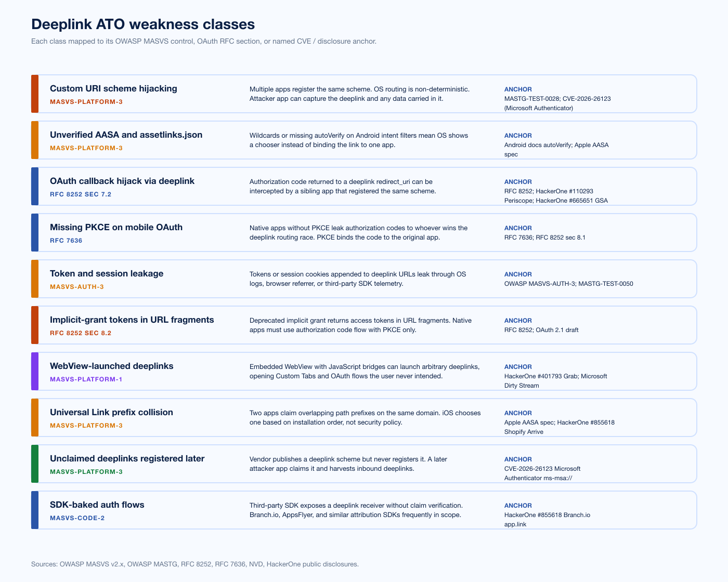The width and height of the screenshot is (728, 582).
Task: Click the 'RFC 8252 SEC 7.2' tag
Action: click(x=81, y=194)
